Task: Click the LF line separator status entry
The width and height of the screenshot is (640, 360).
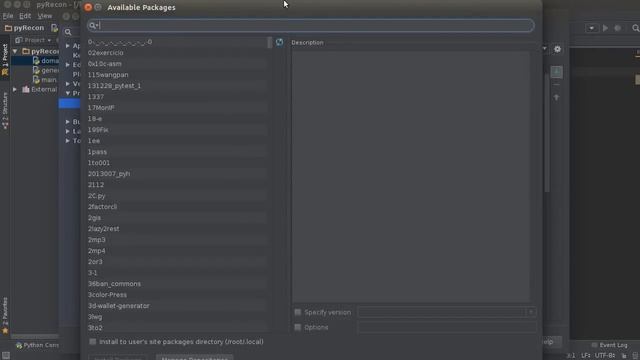Action: (x=585, y=356)
